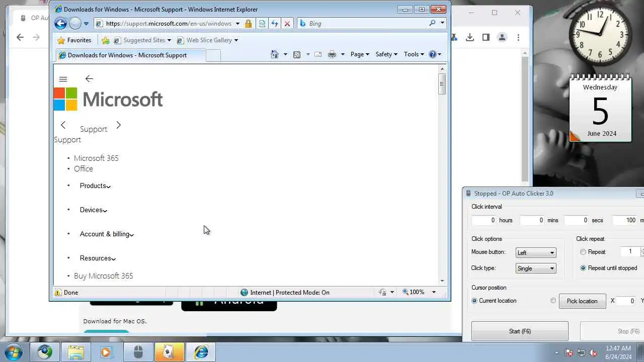Add to Favorites bar star icon
The width and height of the screenshot is (644, 362).
pos(105,40)
